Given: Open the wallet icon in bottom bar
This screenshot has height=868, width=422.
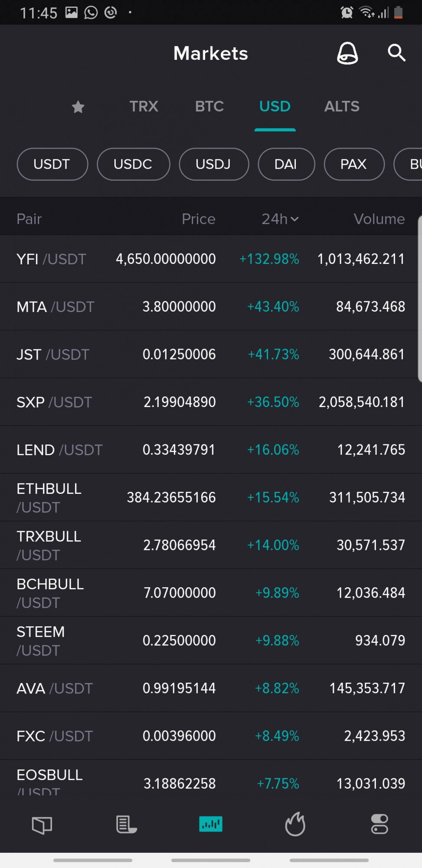Looking at the screenshot, I should (42, 824).
